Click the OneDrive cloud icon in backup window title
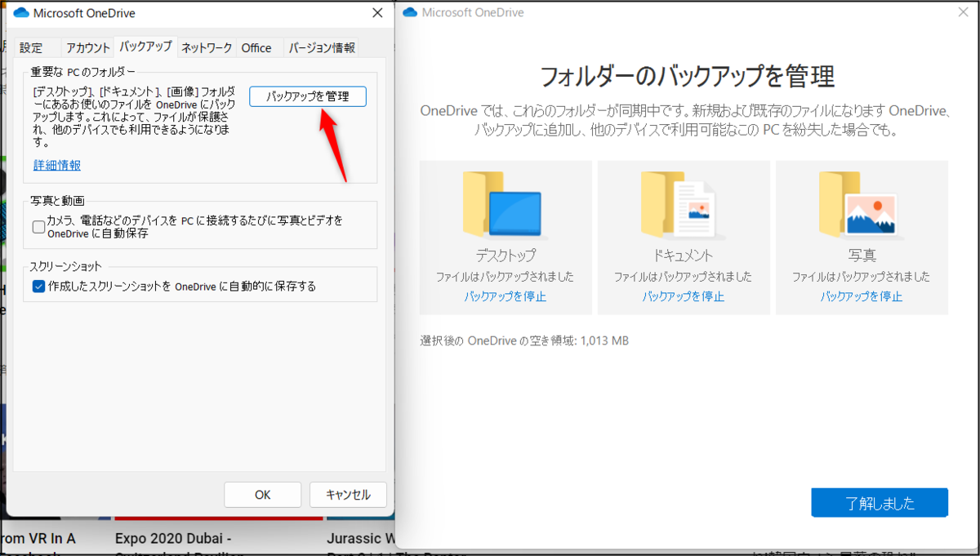Viewport: 980px width, 556px height. pyautogui.click(x=410, y=12)
